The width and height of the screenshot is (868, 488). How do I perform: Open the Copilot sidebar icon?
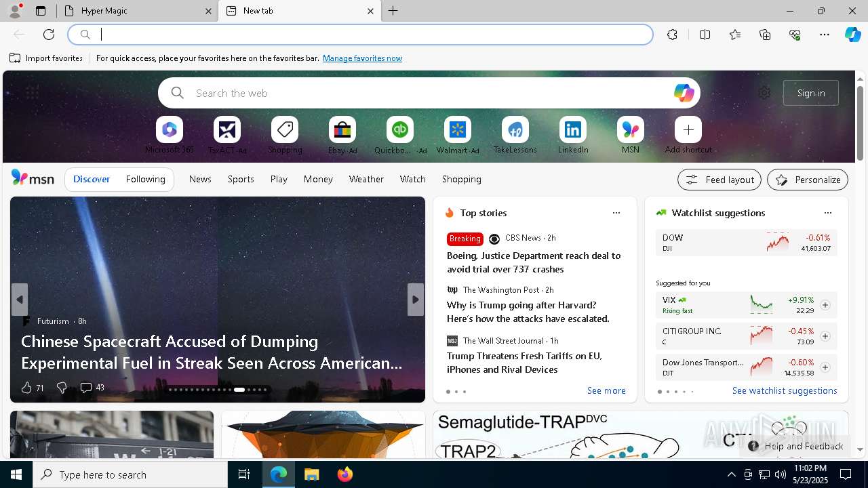[x=853, y=35]
